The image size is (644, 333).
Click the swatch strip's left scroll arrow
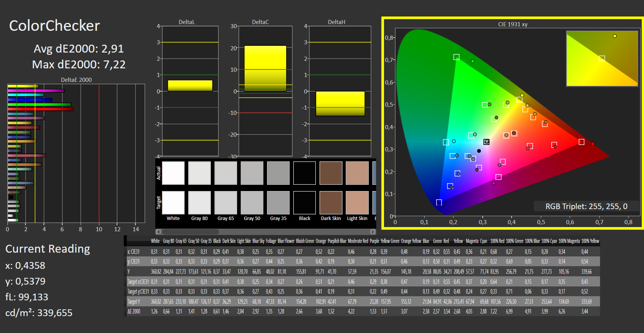point(158,232)
